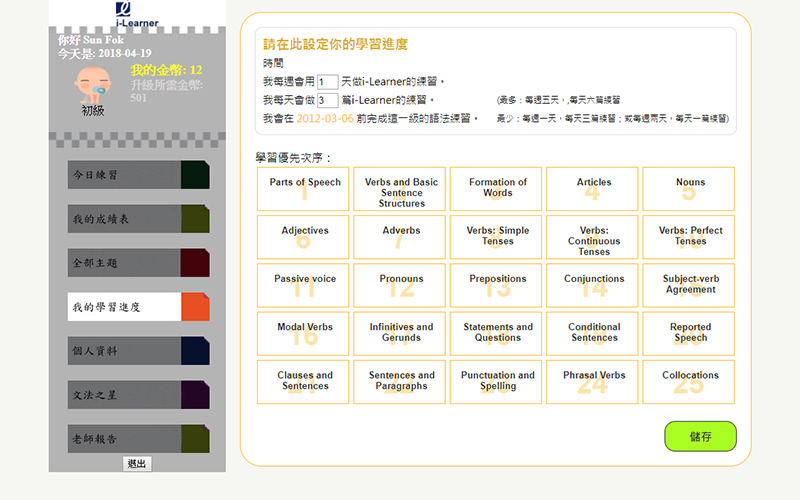Open 文法之星 menu item

coord(138,395)
